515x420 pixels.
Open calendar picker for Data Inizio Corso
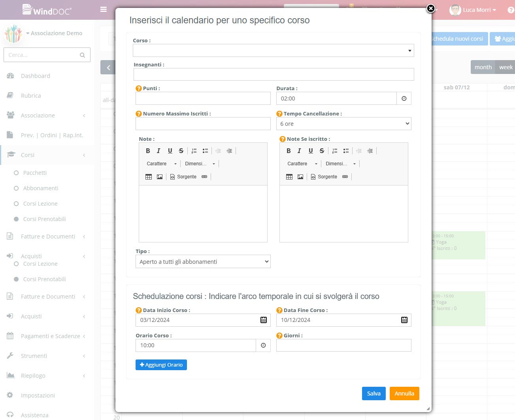coord(264,320)
